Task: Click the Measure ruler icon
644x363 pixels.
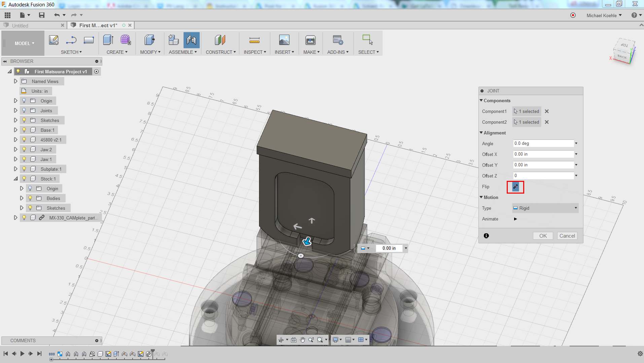Action: [x=254, y=40]
